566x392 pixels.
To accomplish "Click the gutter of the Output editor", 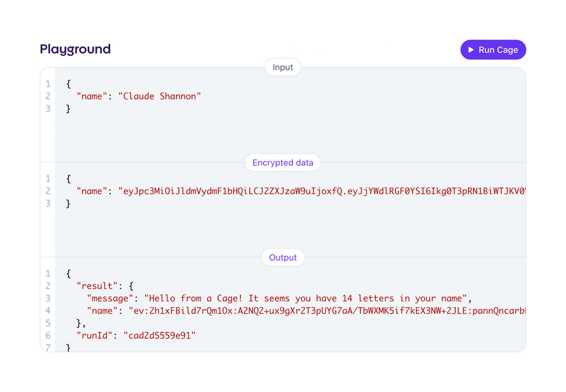I will pyautogui.click(x=48, y=308).
